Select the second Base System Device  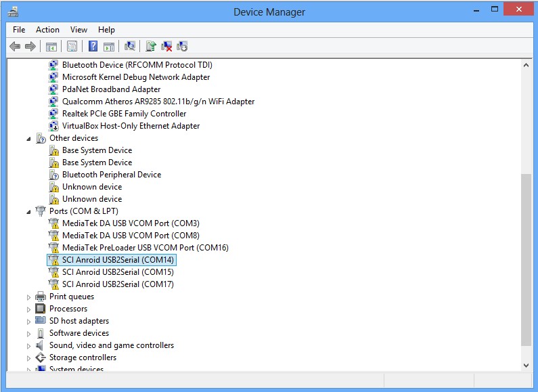(x=97, y=162)
